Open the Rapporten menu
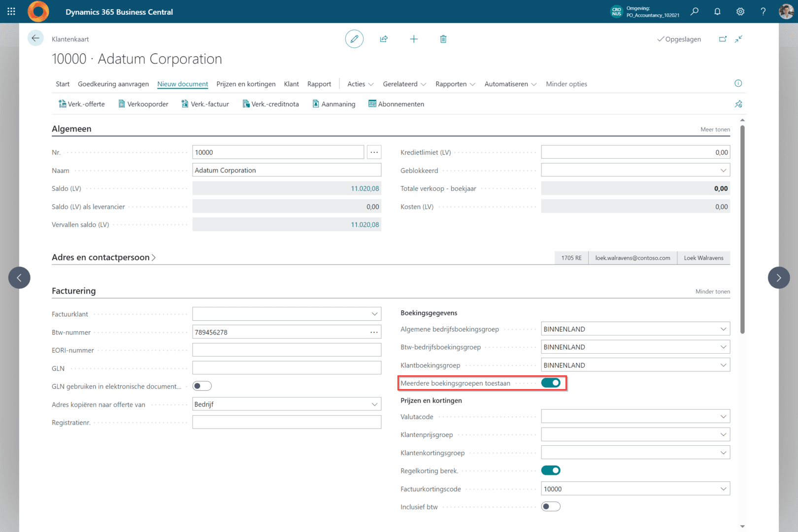The width and height of the screenshot is (798, 532). [455, 84]
